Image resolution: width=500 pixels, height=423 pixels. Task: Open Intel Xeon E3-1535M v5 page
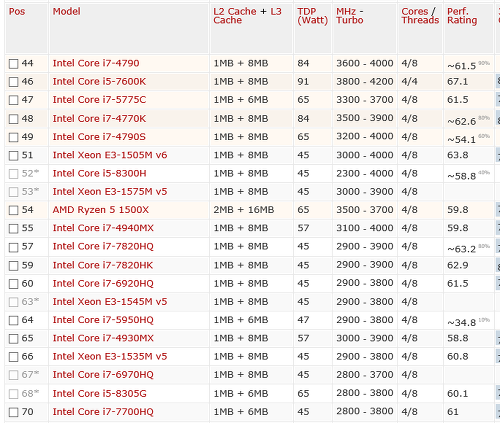110,357
